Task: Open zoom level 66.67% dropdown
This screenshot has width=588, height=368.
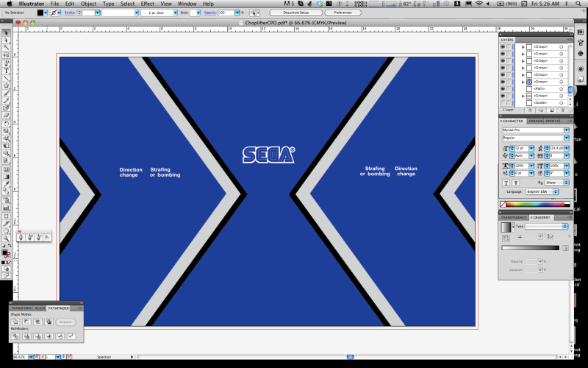Action: [x=31, y=357]
